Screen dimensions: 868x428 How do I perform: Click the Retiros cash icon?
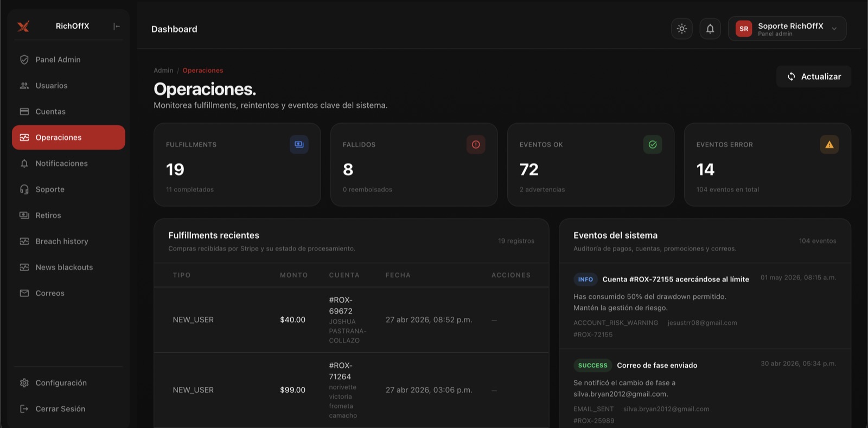24,215
